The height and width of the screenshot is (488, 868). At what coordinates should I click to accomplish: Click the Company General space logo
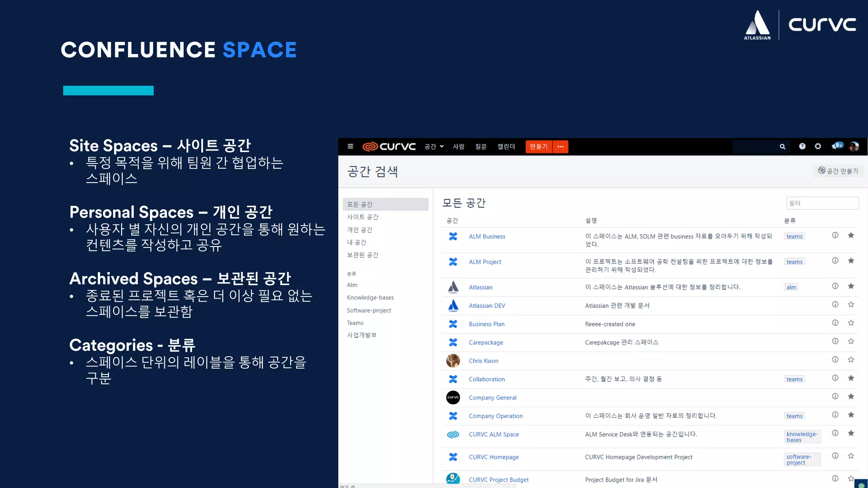453,397
